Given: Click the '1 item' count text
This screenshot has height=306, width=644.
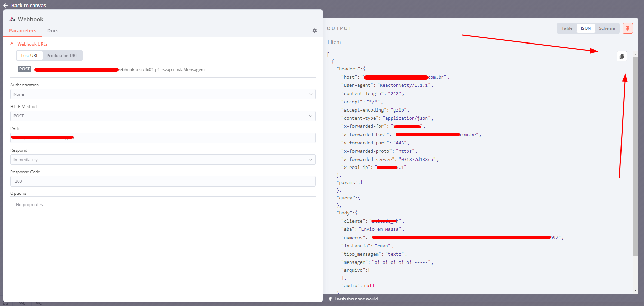Looking at the screenshot, I should click(334, 42).
